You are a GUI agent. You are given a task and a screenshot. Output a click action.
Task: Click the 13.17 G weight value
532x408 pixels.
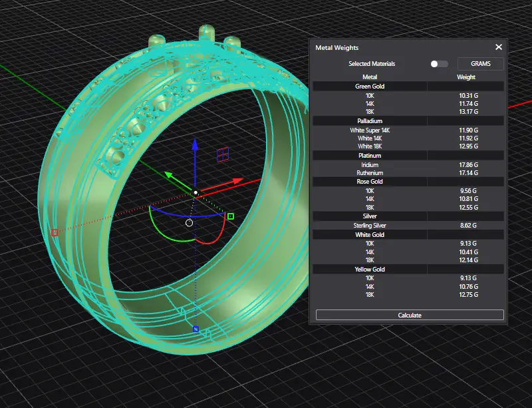click(468, 112)
